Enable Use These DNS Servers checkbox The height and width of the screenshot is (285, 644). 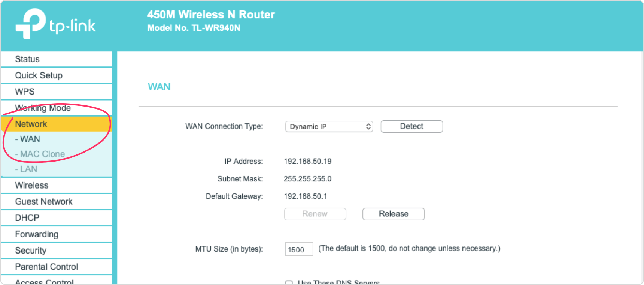[x=289, y=283]
